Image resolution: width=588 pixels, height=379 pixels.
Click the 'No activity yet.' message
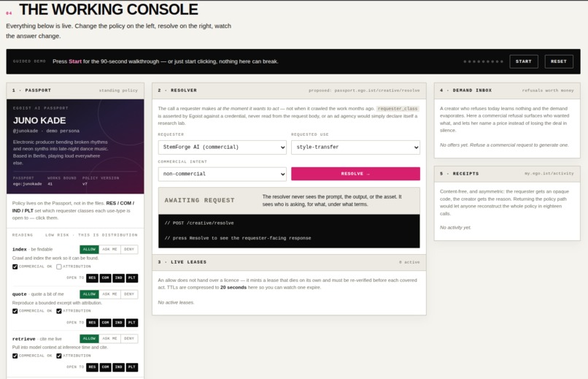(455, 228)
